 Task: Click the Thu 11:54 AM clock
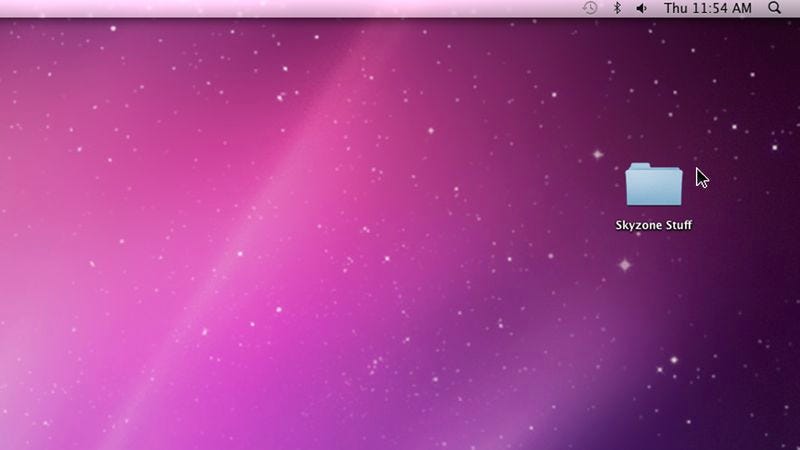click(708, 8)
